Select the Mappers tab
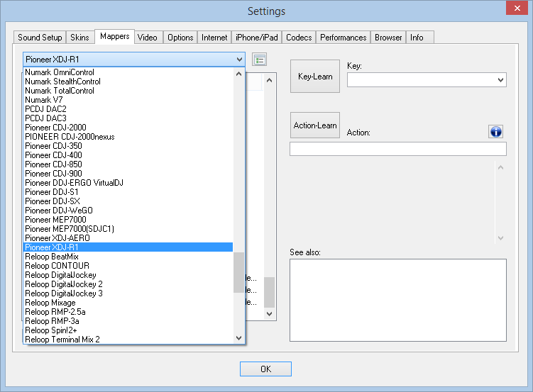 tap(114, 36)
